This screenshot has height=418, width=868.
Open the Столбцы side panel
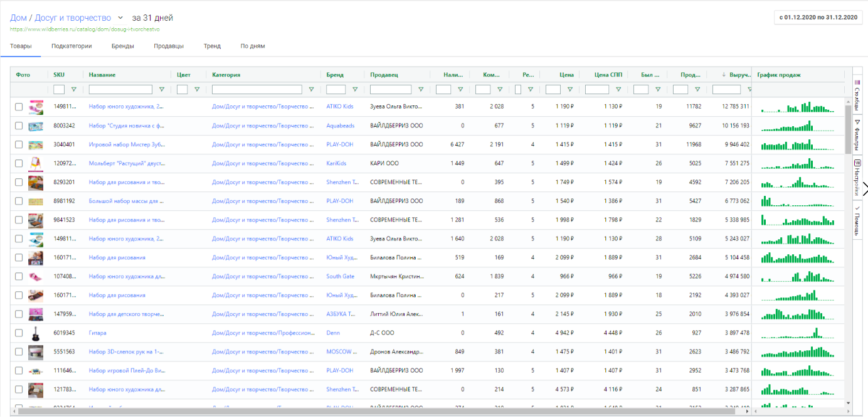857,94
